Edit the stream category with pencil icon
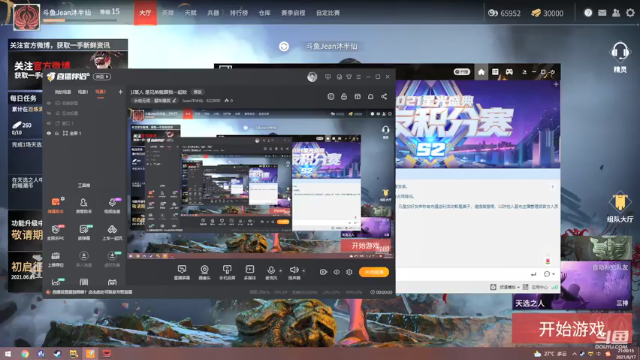 [175, 100]
